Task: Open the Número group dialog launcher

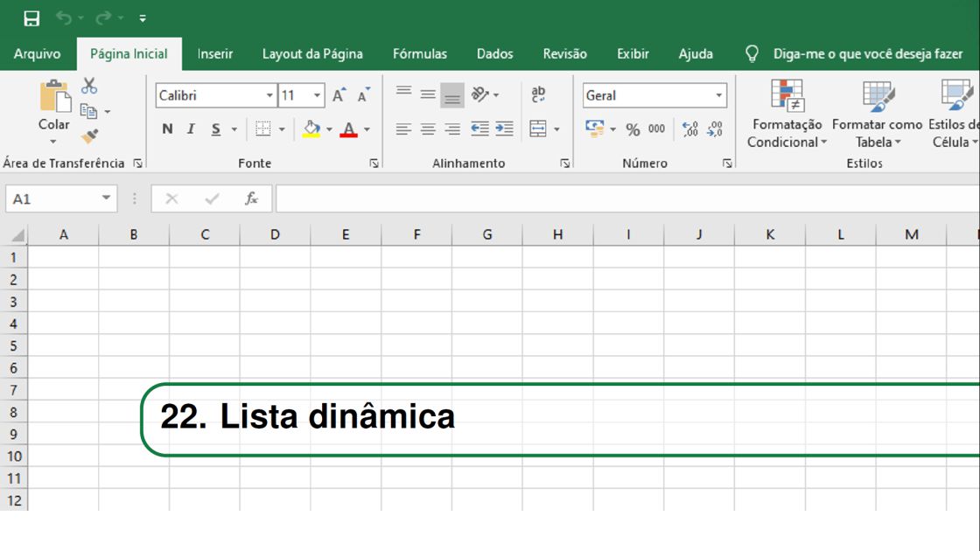Action: tap(727, 163)
